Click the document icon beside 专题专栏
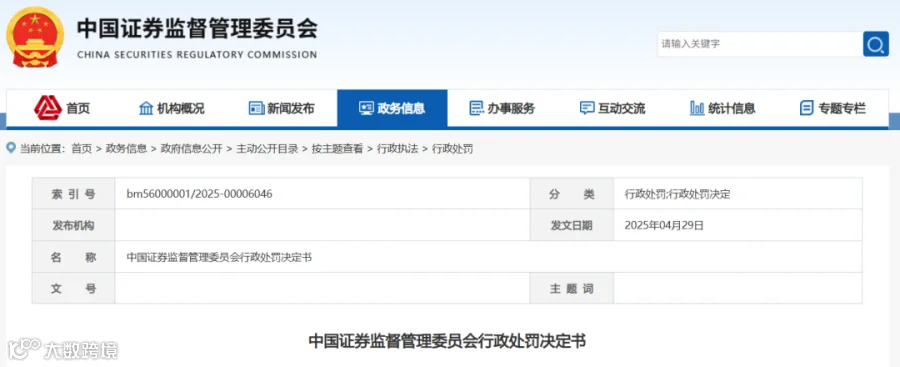The width and height of the screenshot is (900, 367). click(806, 108)
